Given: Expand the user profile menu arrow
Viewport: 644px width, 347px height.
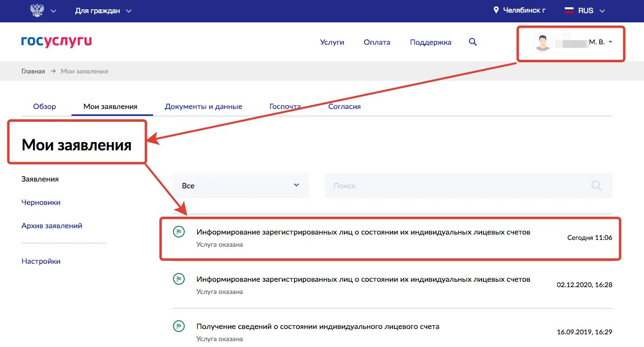Looking at the screenshot, I should tap(610, 42).
